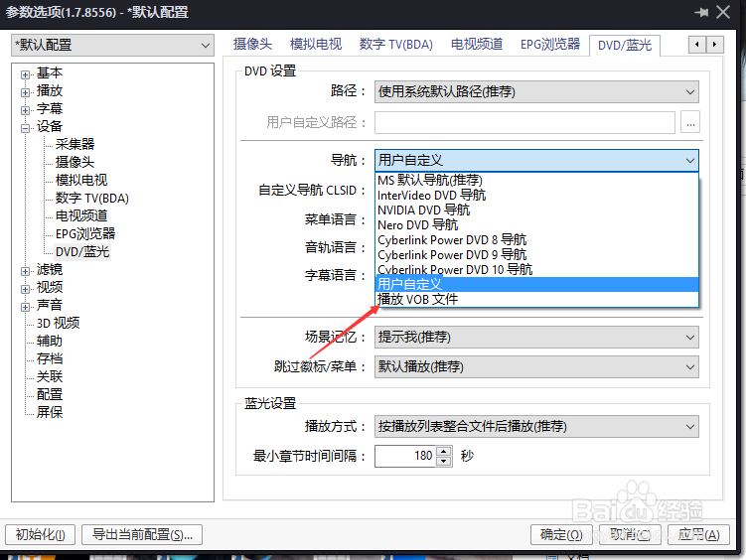Click the 取消(C) button
This screenshot has height=560, width=746.
(630, 535)
